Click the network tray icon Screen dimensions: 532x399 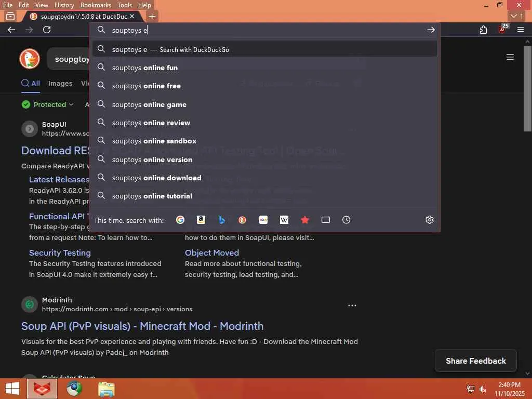[470, 389]
